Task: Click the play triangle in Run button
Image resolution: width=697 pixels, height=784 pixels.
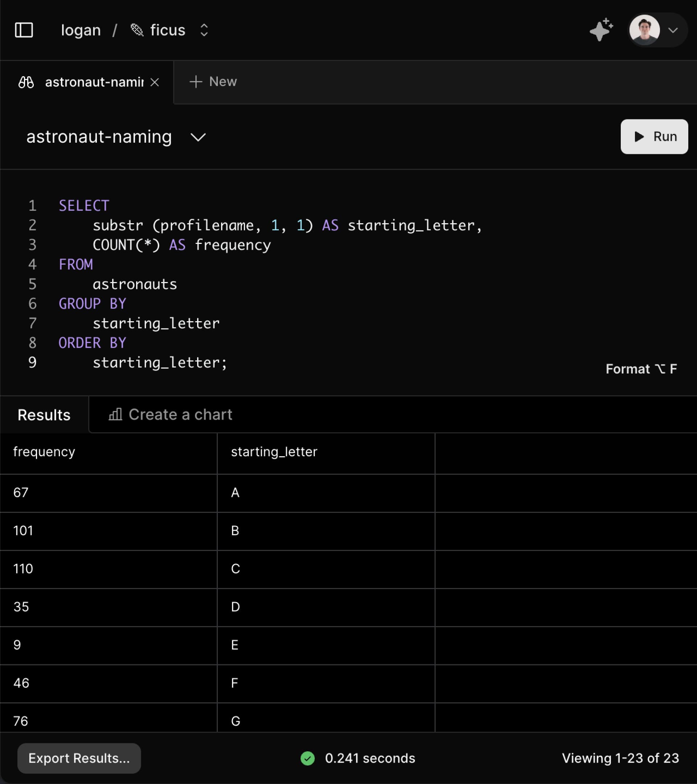Action: 639,136
